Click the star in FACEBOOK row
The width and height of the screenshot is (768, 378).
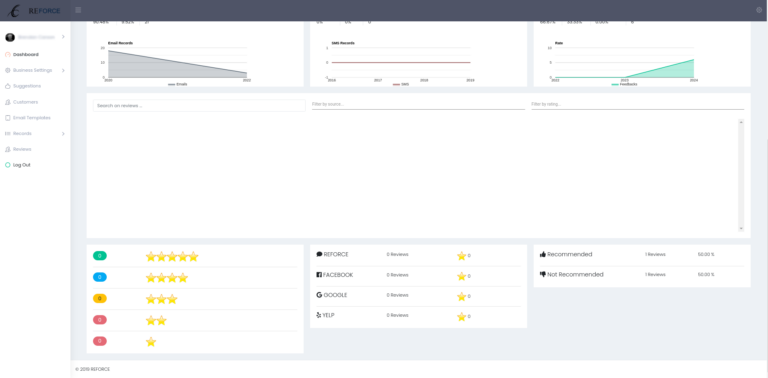coord(461,276)
